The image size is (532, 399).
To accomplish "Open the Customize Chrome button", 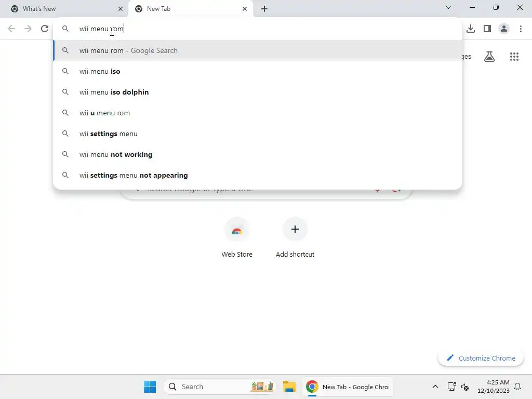I will [481, 358].
